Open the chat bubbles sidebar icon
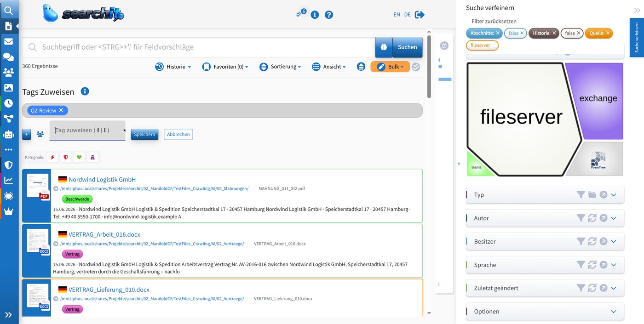This screenshot has height=324, width=644. point(8,57)
